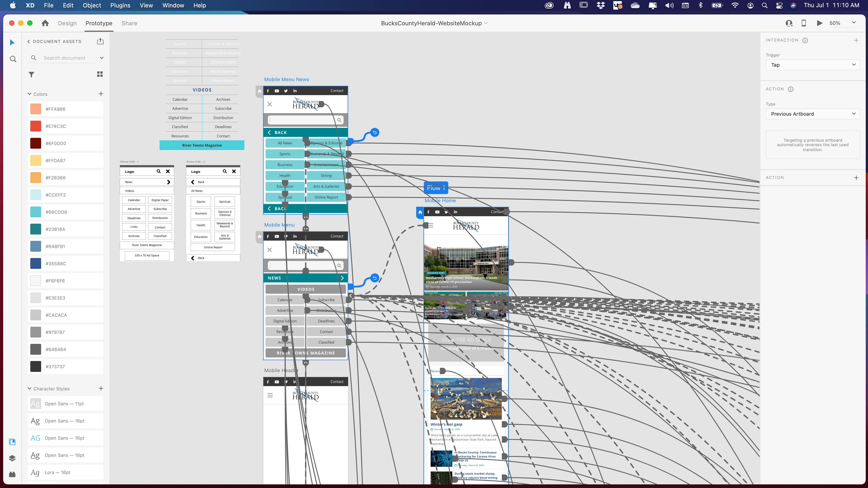
Task: Click top BACK chevron in Mobile Menu News
Action: (x=269, y=132)
